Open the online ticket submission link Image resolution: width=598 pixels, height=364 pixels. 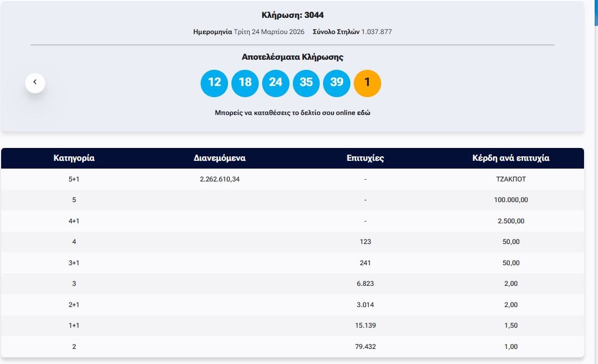pos(292,113)
